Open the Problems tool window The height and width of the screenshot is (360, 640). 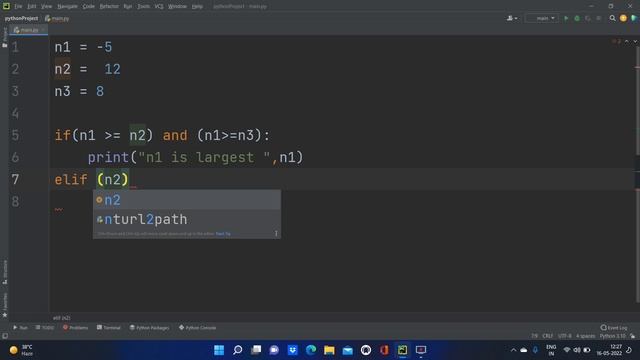tap(76, 328)
